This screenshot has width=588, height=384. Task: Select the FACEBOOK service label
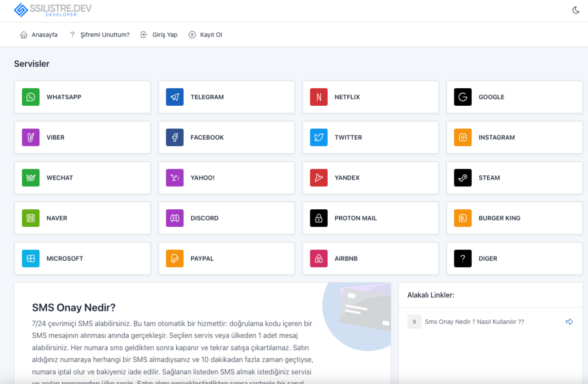click(x=207, y=137)
